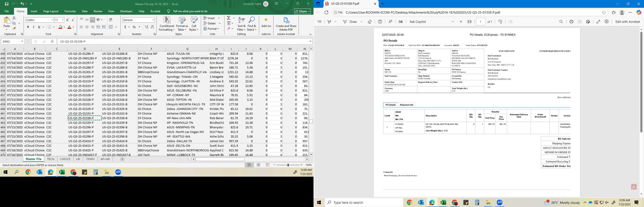The image size is (644, 207).
Task: Add a new sheet with plus button
Action: [122, 159]
